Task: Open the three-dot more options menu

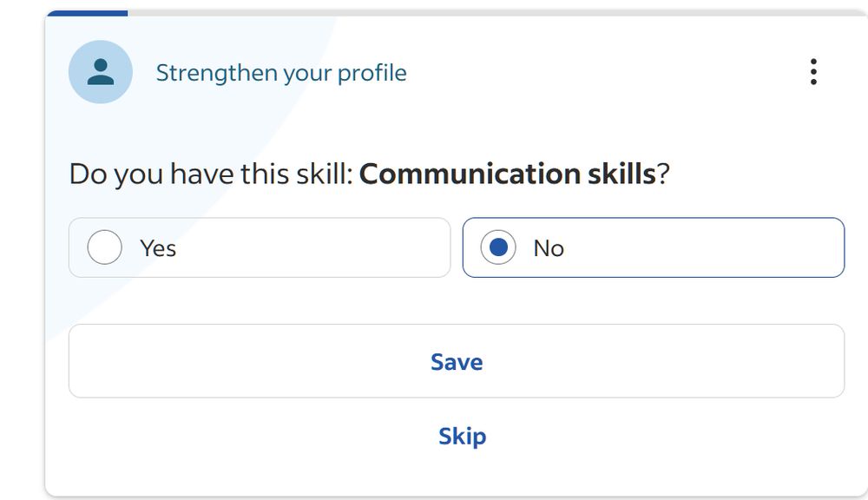Action: coord(813,72)
